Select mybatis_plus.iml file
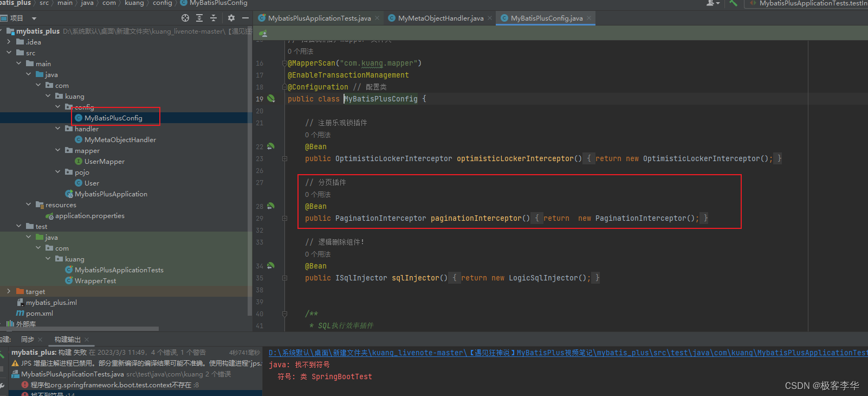This screenshot has height=396, width=868. coord(51,302)
